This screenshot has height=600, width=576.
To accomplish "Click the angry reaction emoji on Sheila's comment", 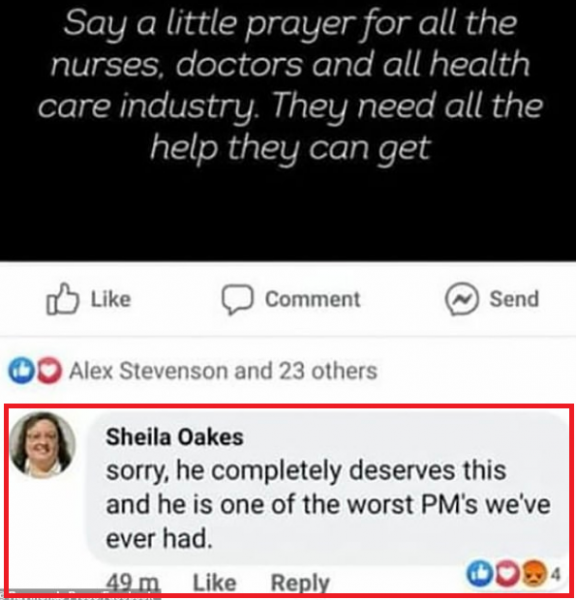I will tap(534, 573).
